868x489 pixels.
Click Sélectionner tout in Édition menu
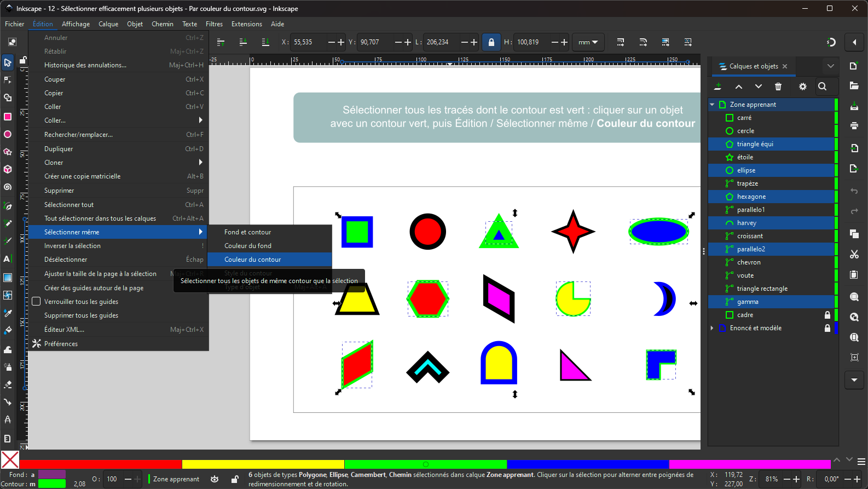click(118, 205)
